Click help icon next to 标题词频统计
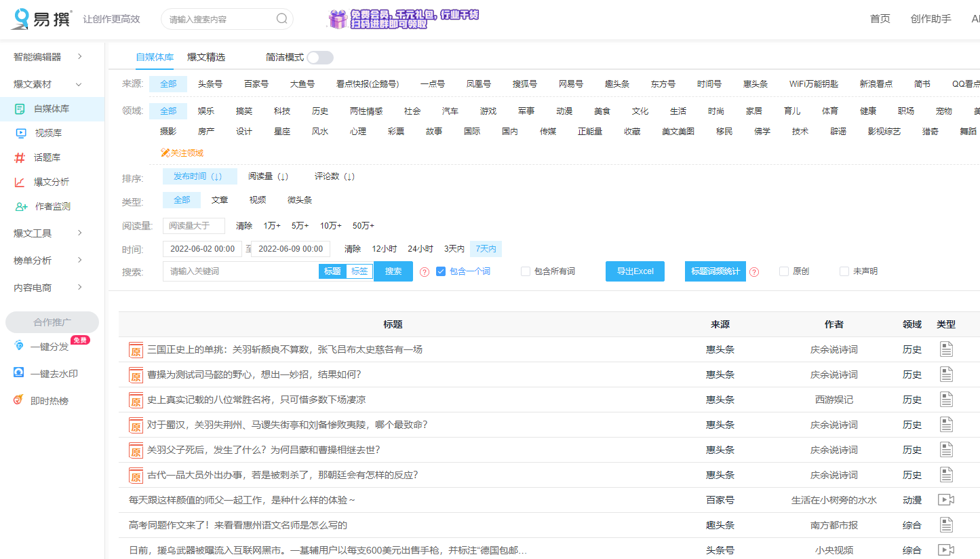980x559 pixels. [x=754, y=271]
